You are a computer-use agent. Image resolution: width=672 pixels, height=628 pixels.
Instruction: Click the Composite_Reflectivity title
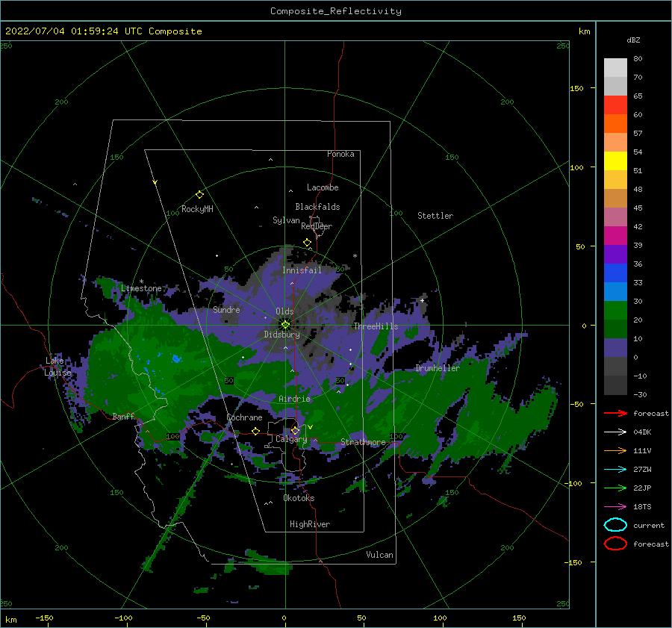336,11
